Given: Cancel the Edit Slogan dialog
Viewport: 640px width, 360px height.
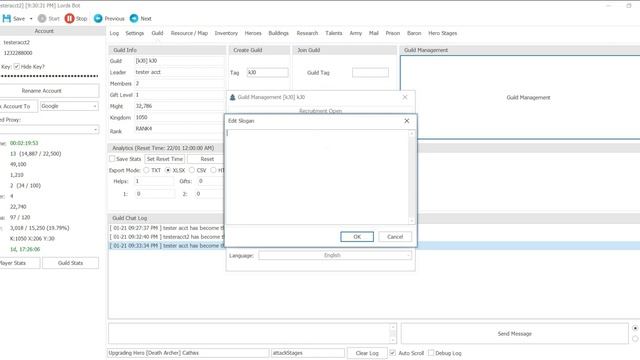Looking at the screenshot, I should [x=395, y=237].
